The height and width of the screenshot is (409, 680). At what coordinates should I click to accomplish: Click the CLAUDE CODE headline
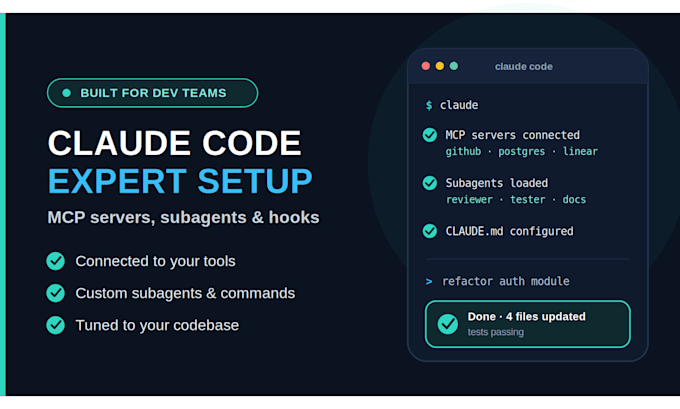click(x=174, y=143)
